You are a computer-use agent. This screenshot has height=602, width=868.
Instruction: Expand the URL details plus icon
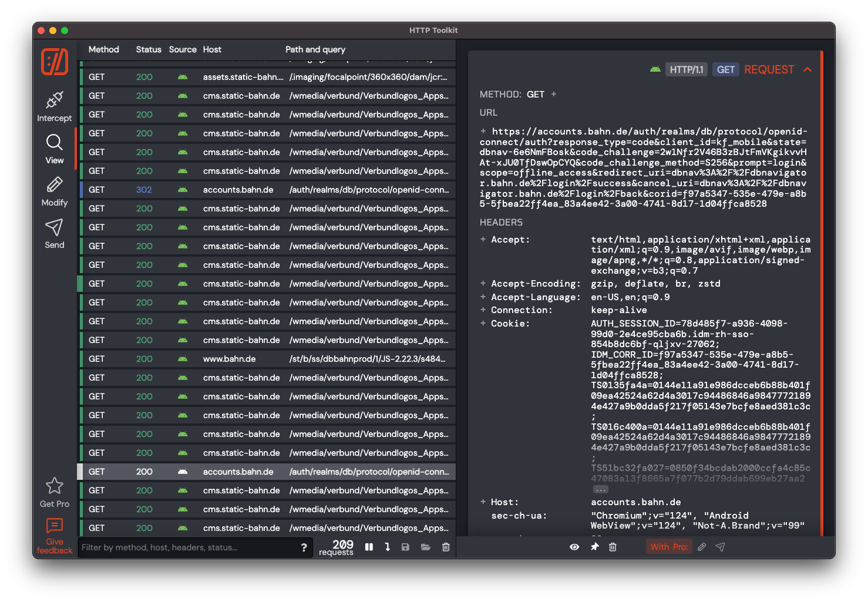(483, 131)
